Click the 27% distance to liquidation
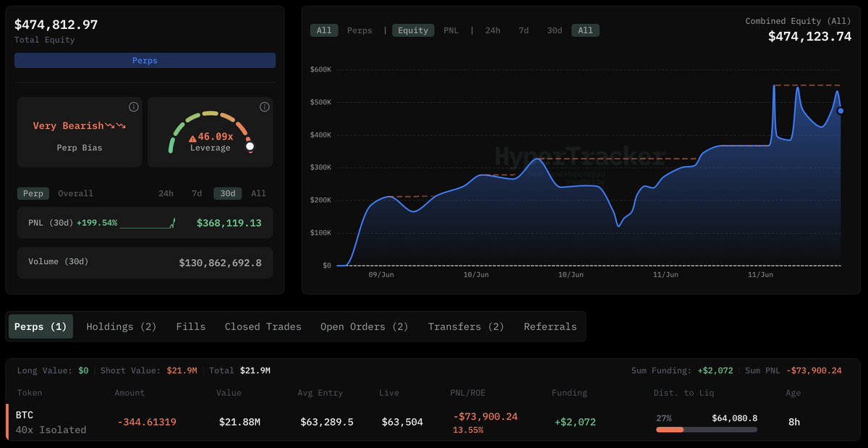Viewport: 868px width, 448px height. coord(663,418)
